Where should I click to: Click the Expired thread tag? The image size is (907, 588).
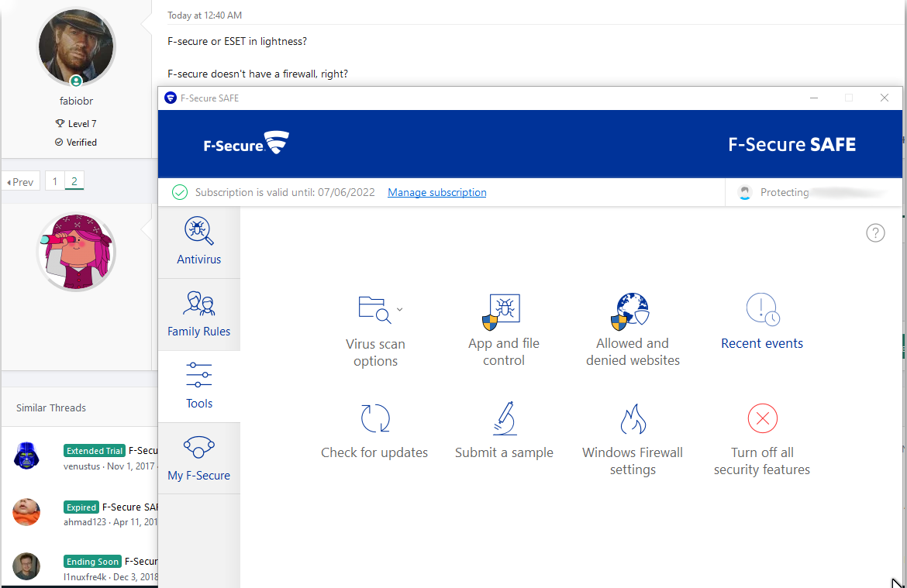coord(81,507)
